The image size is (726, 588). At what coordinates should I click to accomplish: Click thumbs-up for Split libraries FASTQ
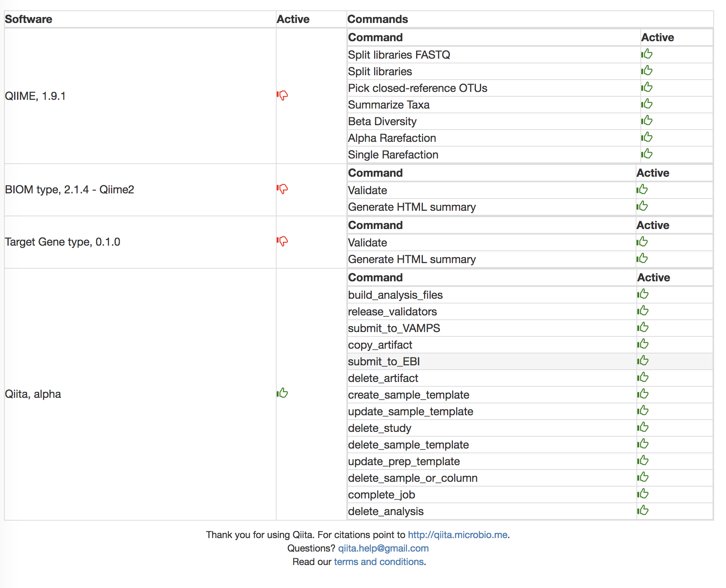647,53
